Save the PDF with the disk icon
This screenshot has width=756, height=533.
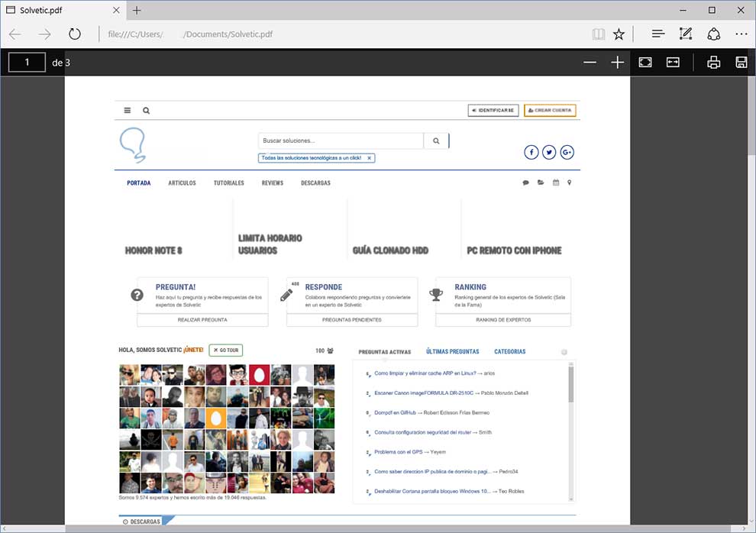[741, 62]
